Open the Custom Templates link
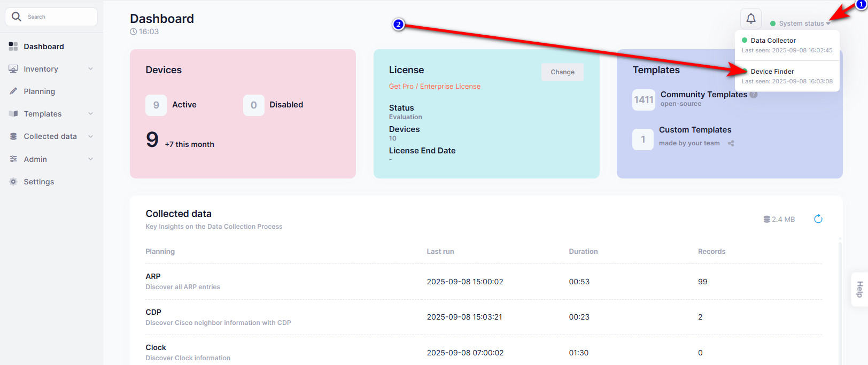868x365 pixels. click(x=695, y=130)
